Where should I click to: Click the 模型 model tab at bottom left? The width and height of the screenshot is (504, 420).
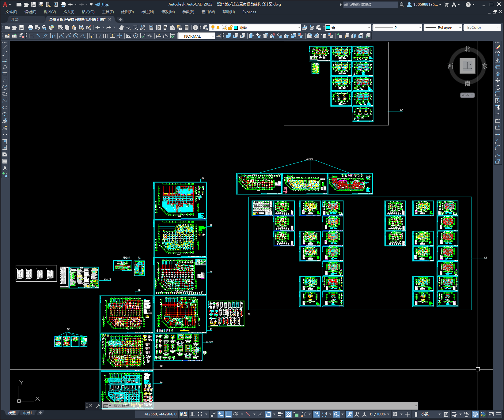[12, 413]
